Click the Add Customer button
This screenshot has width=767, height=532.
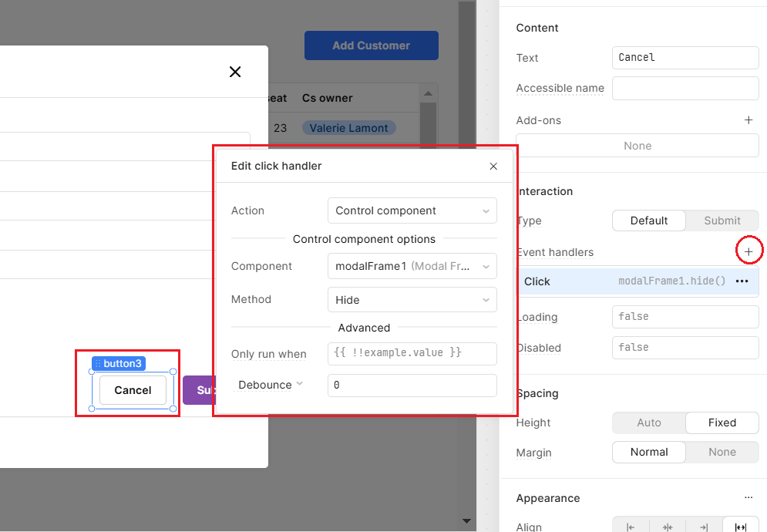[x=372, y=45]
